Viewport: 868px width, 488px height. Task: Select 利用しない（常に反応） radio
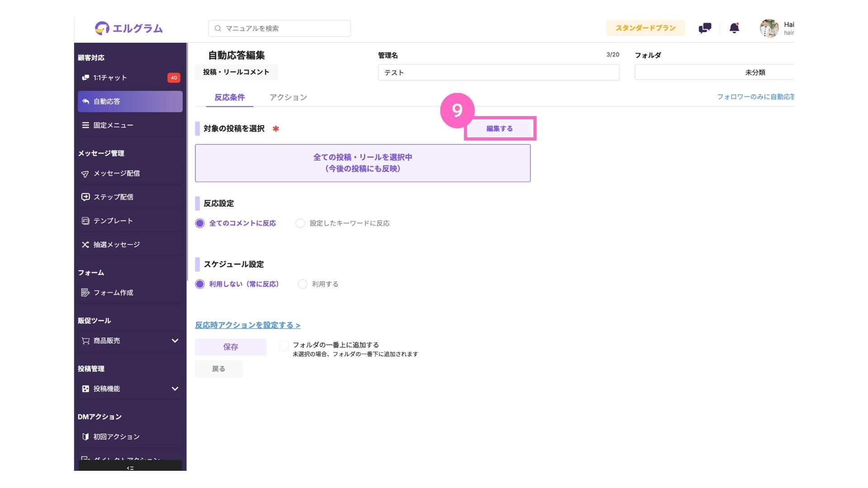[x=200, y=284]
